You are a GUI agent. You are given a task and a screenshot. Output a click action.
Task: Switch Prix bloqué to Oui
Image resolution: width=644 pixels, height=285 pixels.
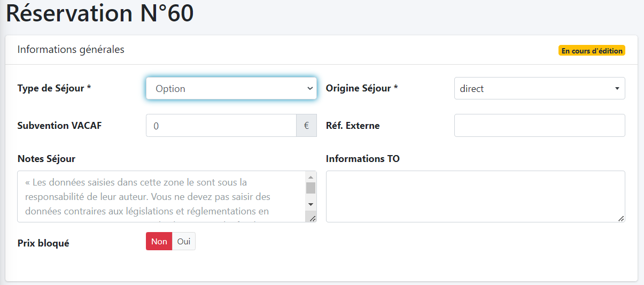point(184,242)
